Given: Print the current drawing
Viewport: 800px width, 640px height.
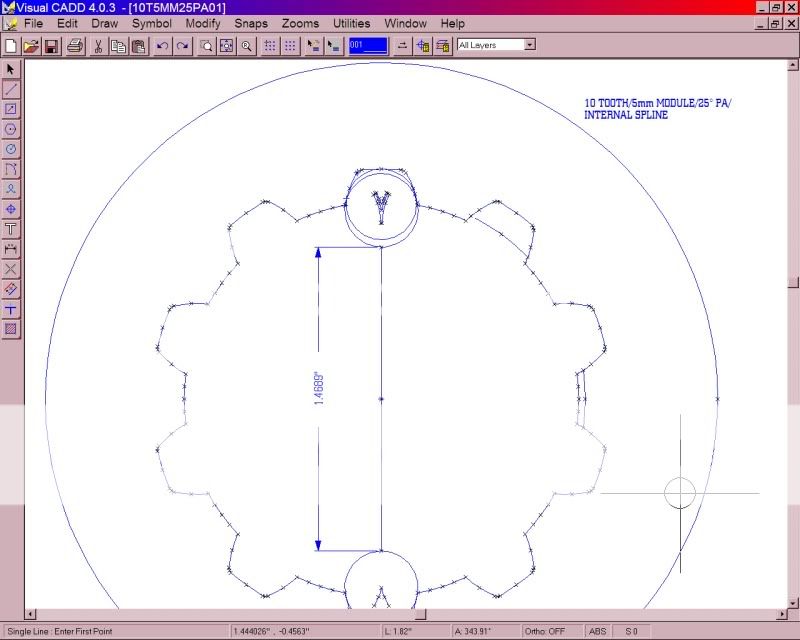Looking at the screenshot, I should point(74,45).
